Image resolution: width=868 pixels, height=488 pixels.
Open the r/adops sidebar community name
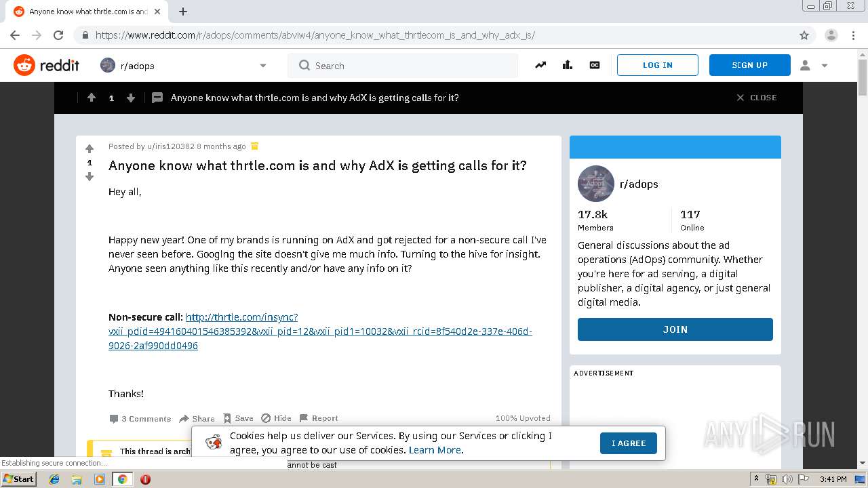tap(639, 184)
